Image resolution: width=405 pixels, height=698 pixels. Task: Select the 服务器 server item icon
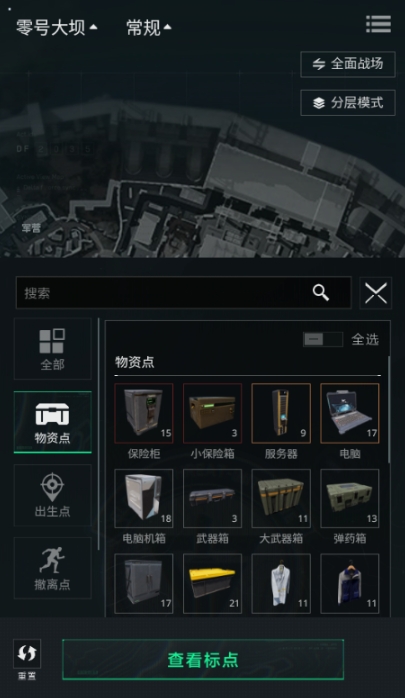pyautogui.click(x=281, y=413)
